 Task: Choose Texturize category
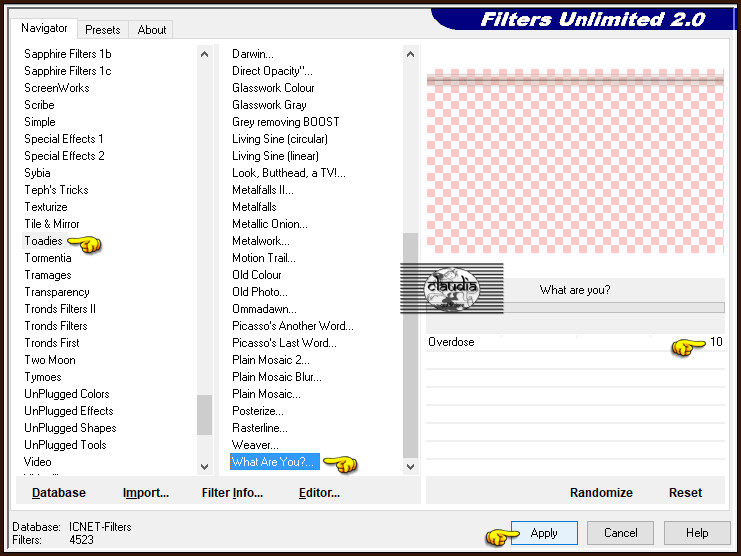pos(46,207)
